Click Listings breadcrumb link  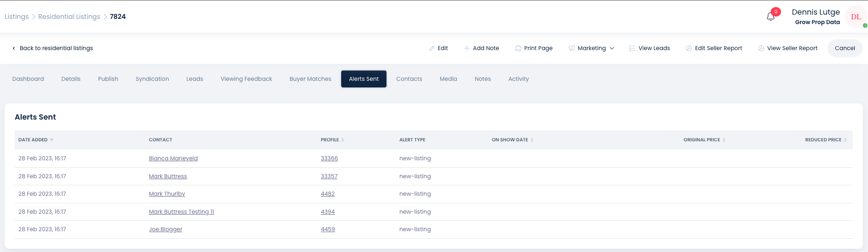pyautogui.click(x=17, y=17)
